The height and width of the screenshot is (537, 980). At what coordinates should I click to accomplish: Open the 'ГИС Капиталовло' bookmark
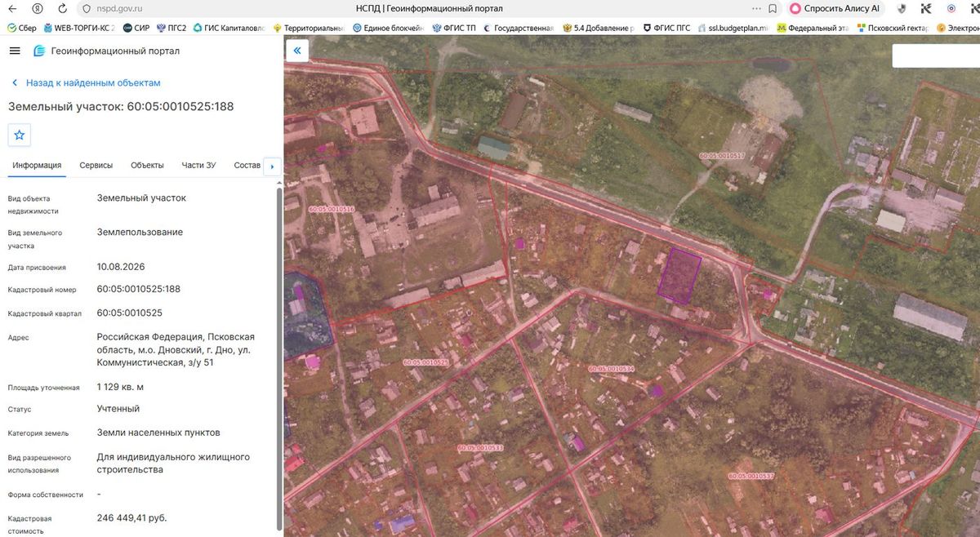229,28
